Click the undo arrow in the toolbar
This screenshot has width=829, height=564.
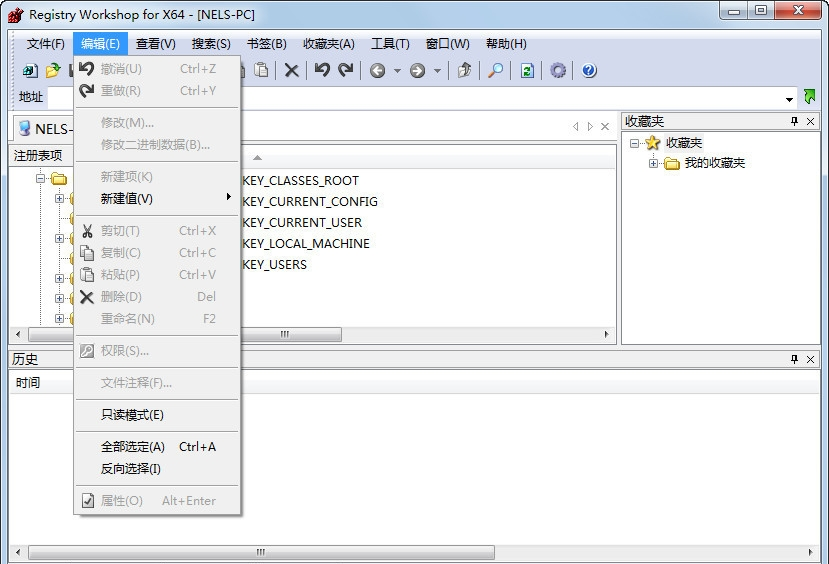tap(322, 70)
